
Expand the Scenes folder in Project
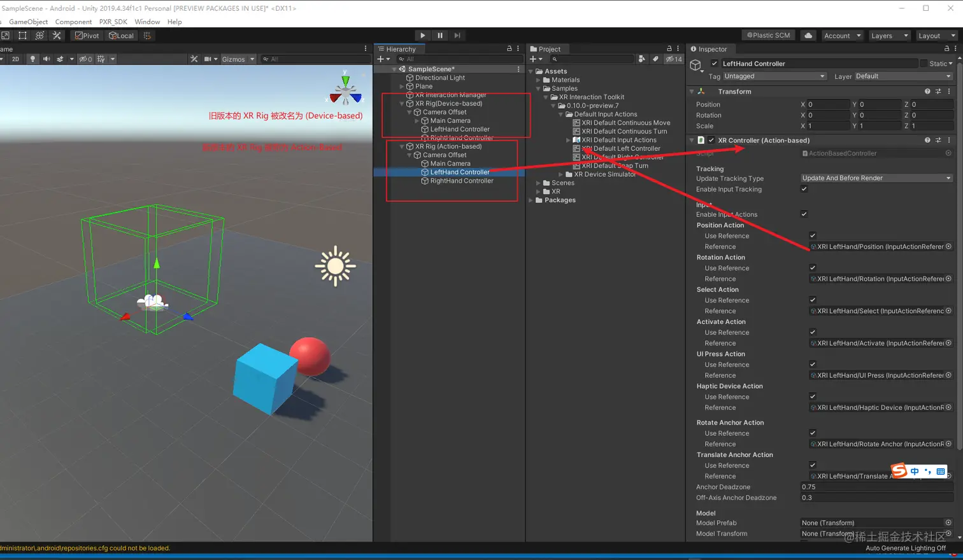tap(538, 183)
